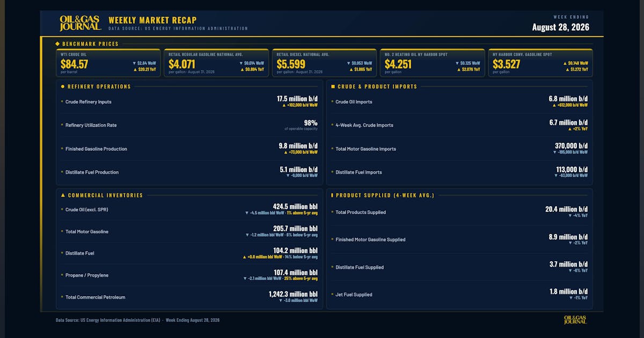Click the triangle icon beside Commercial Inventories
This screenshot has height=338, width=644.
point(63,195)
